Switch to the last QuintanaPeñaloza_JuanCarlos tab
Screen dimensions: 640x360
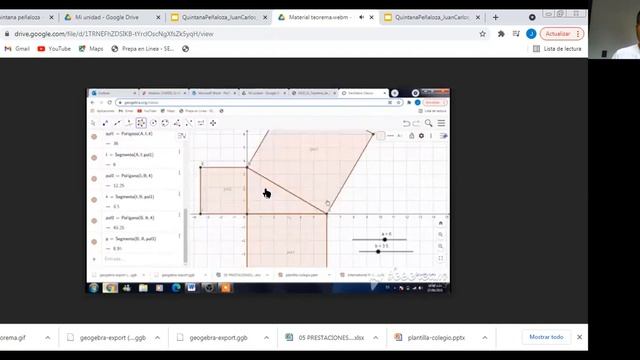(x=432, y=17)
